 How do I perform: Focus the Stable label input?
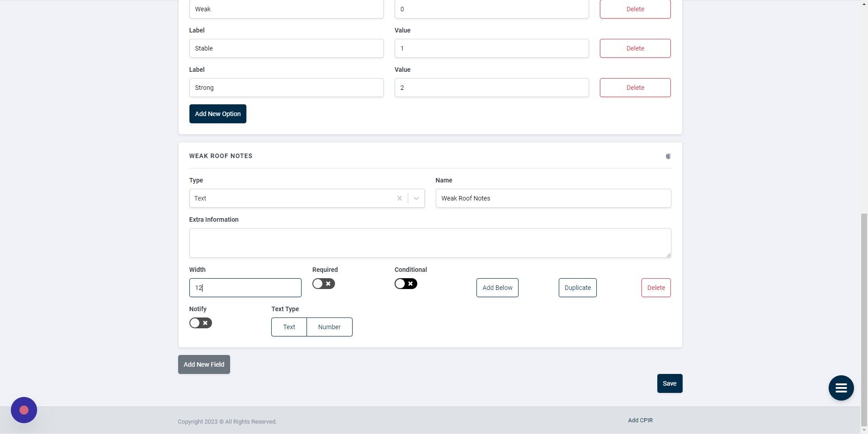(x=287, y=48)
